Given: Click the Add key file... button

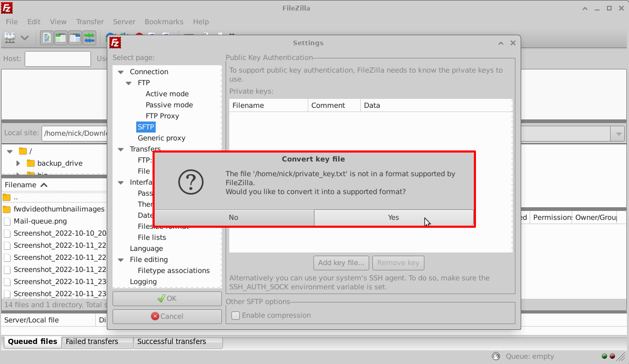Looking at the screenshot, I should click(341, 263).
